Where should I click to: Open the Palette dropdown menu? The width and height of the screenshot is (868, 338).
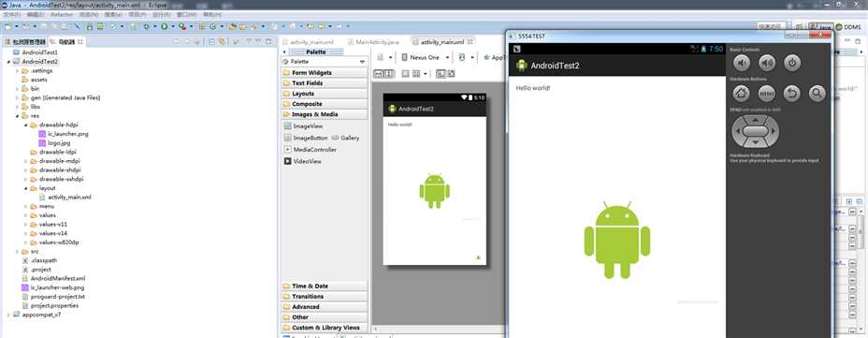(x=362, y=62)
